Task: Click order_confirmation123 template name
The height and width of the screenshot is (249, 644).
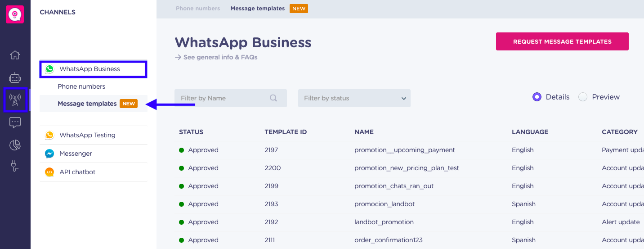Action: coord(389,240)
